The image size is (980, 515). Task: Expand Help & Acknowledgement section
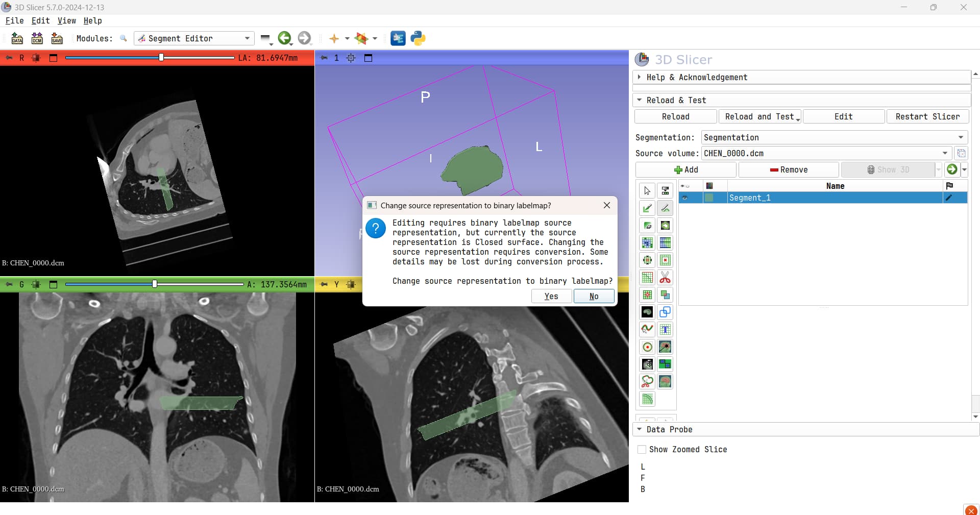[801, 78]
